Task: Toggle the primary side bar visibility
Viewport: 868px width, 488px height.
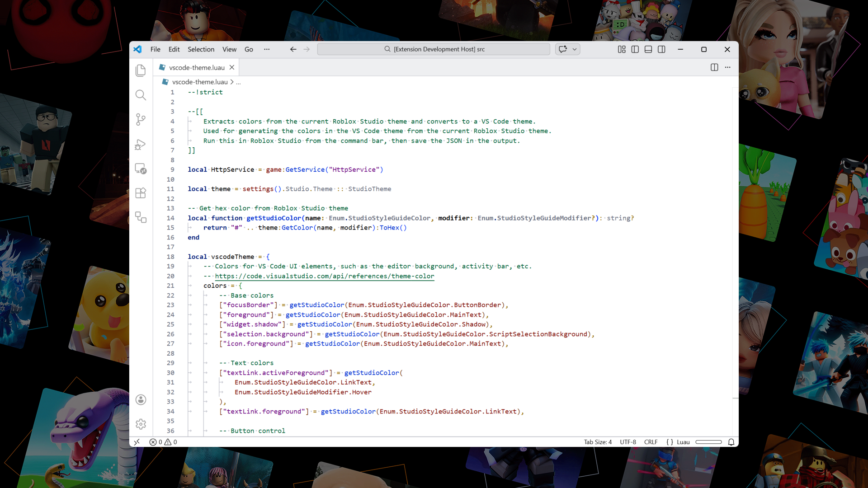Action: 635,49
